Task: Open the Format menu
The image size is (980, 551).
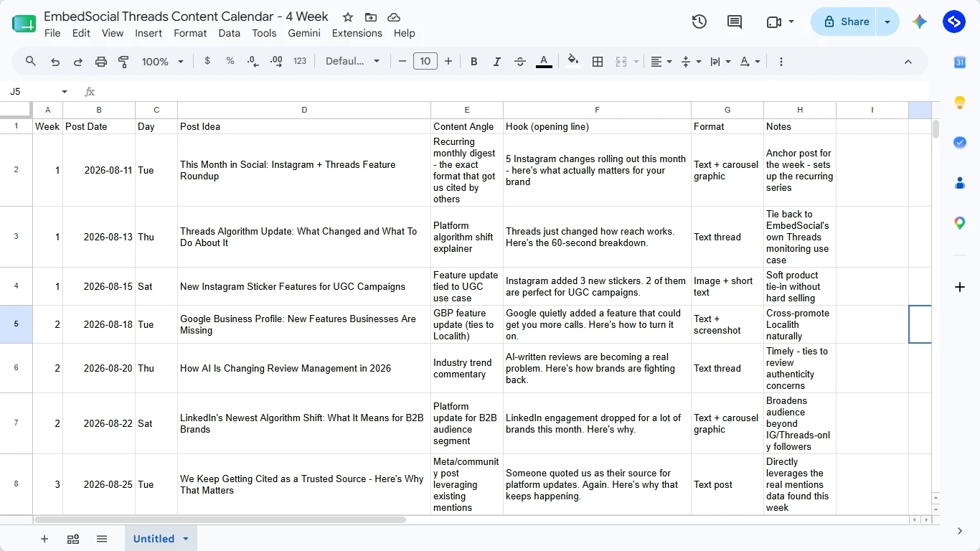Action: coord(190,33)
